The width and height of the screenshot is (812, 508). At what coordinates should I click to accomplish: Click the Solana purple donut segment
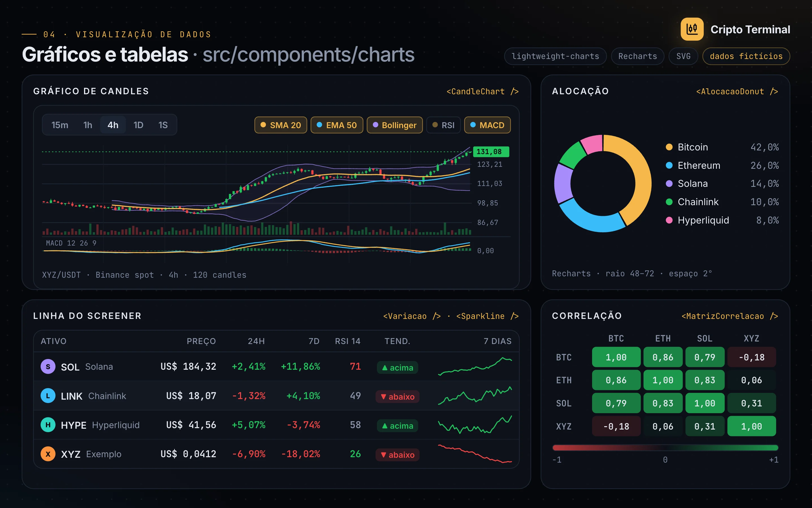tap(563, 183)
